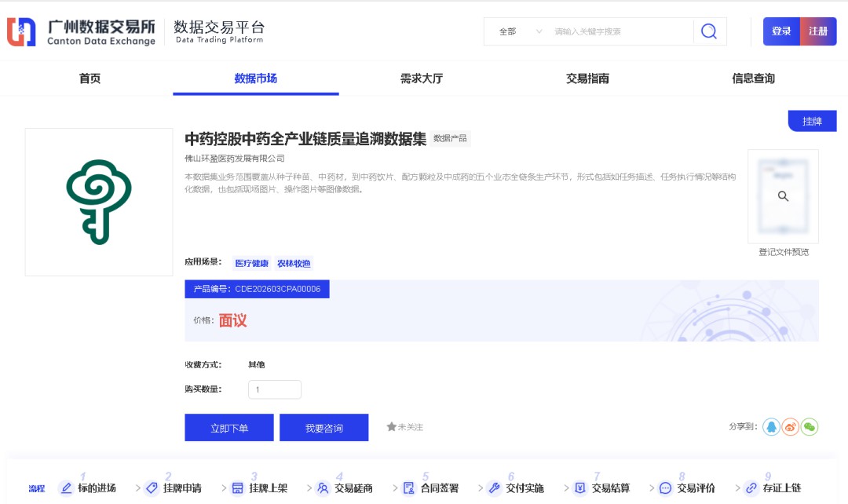Viewport: 848px width, 504px height.
Task: Focus the 购买数量 quantity field
Action: pyautogui.click(x=274, y=389)
